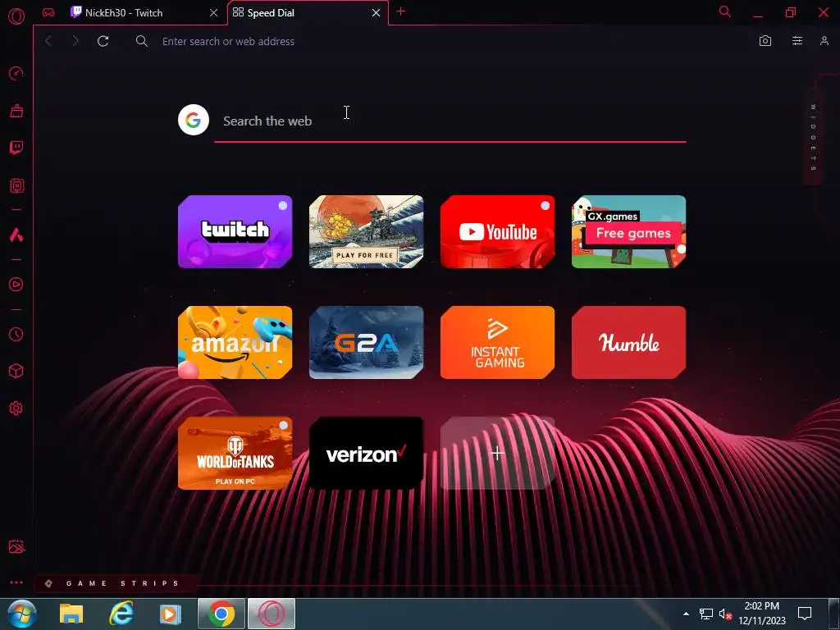Open History clock icon in sidebar
Image resolution: width=840 pixels, height=630 pixels.
(x=16, y=335)
